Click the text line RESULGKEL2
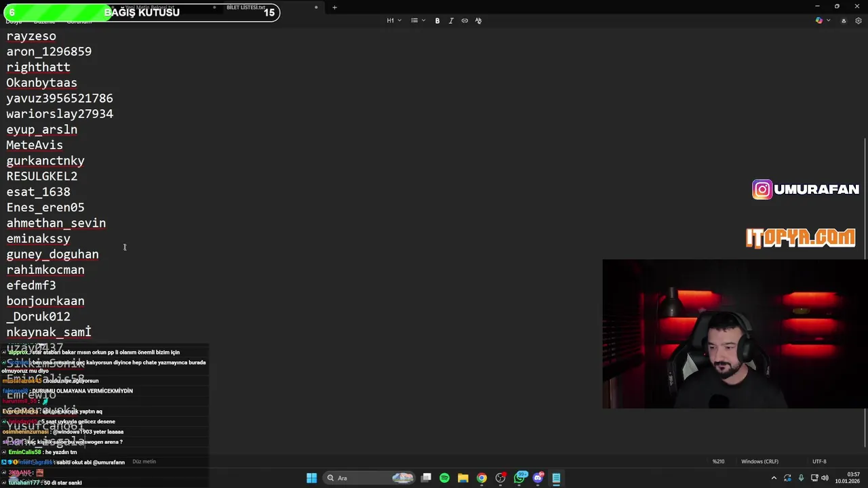This screenshot has height=488, width=868. (41, 176)
